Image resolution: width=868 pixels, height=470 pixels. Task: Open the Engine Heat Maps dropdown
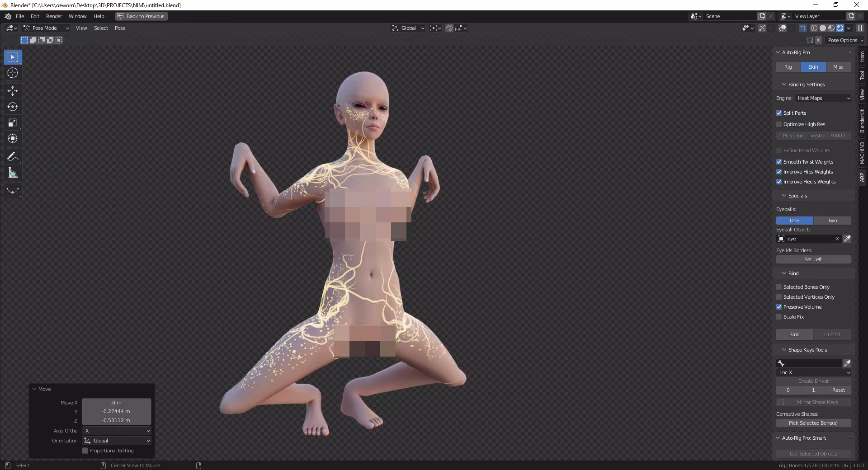[x=823, y=98]
